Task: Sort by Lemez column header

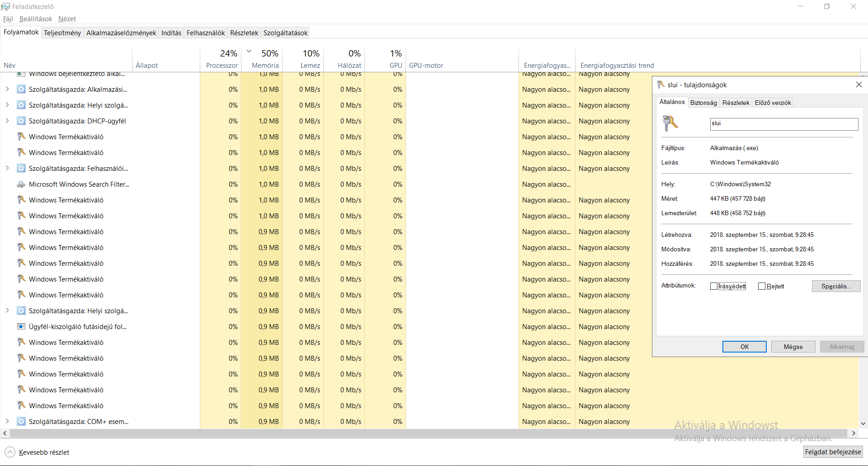Action: click(x=303, y=59)
